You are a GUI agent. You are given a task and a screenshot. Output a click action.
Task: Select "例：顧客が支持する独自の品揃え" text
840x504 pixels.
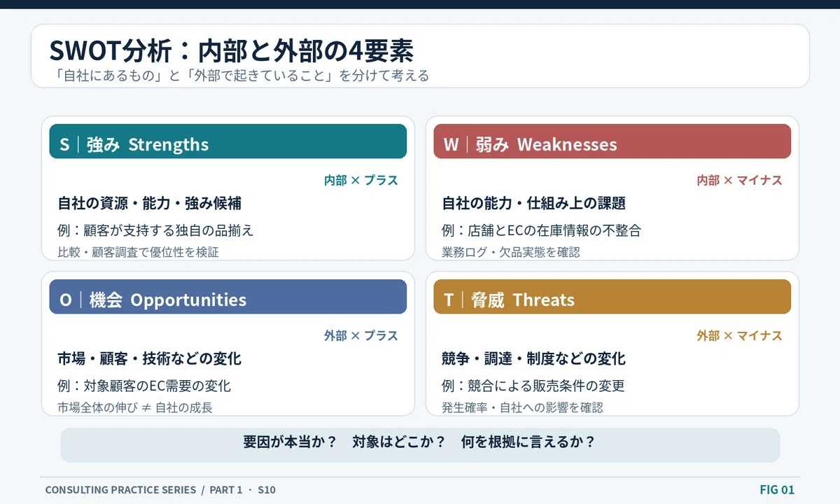(x=155, y=230)
